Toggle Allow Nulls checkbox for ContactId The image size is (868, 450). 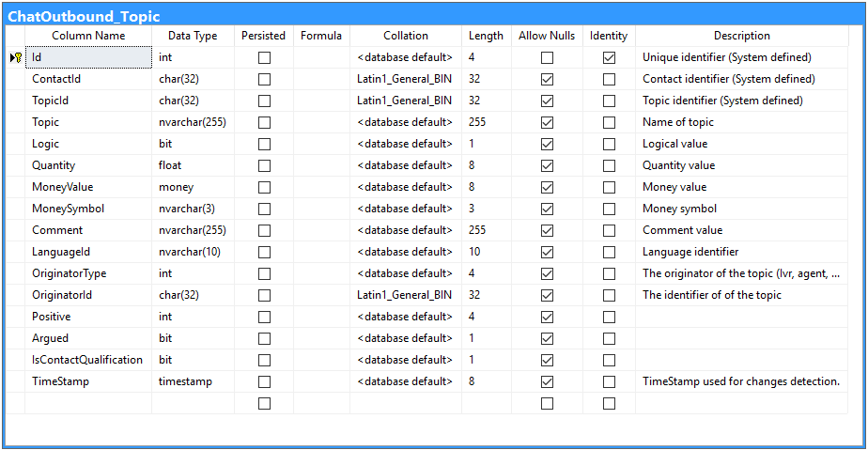coord(547,79)
